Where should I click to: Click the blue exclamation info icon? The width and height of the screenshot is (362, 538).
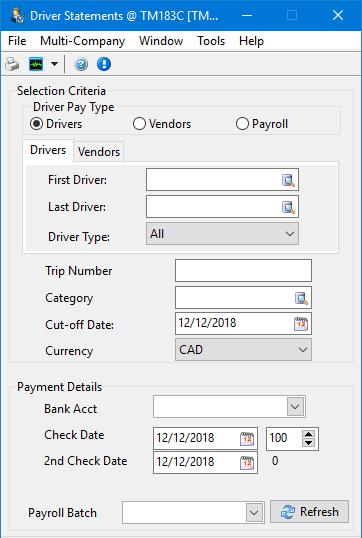(104, 64)
